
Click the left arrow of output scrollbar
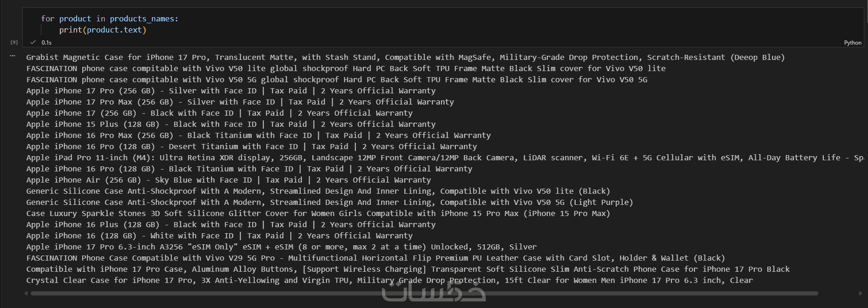[26, 293]
